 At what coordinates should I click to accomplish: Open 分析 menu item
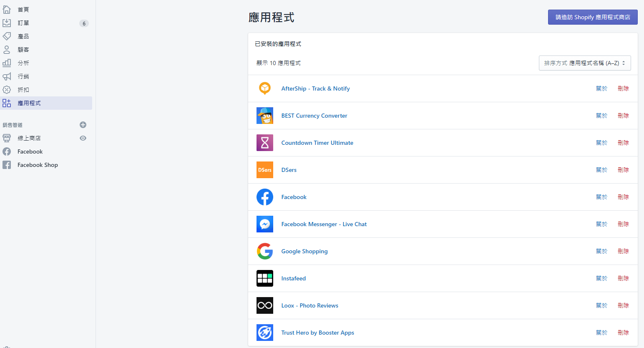[x=23, y=63]
